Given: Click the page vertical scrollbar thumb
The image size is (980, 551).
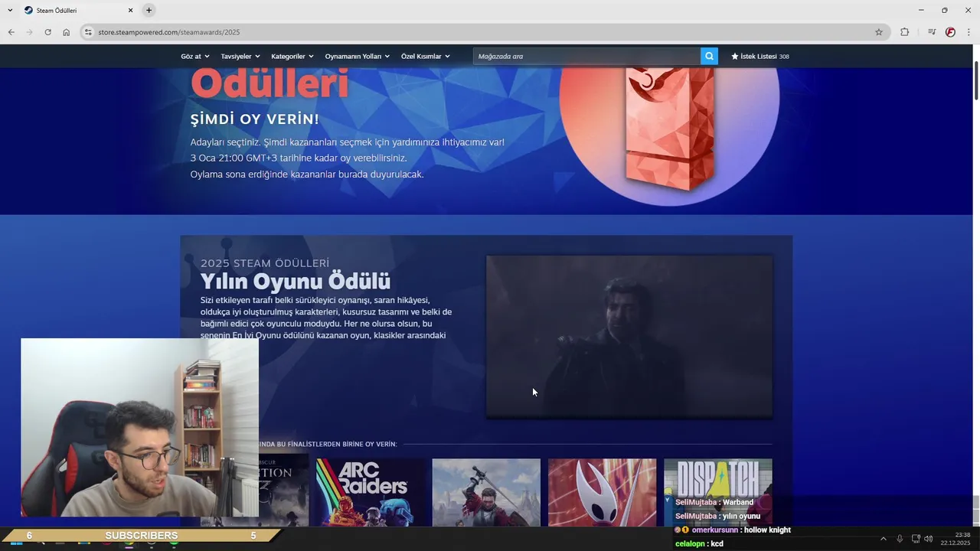Looking at the screenshot, I should coord(976,79).
